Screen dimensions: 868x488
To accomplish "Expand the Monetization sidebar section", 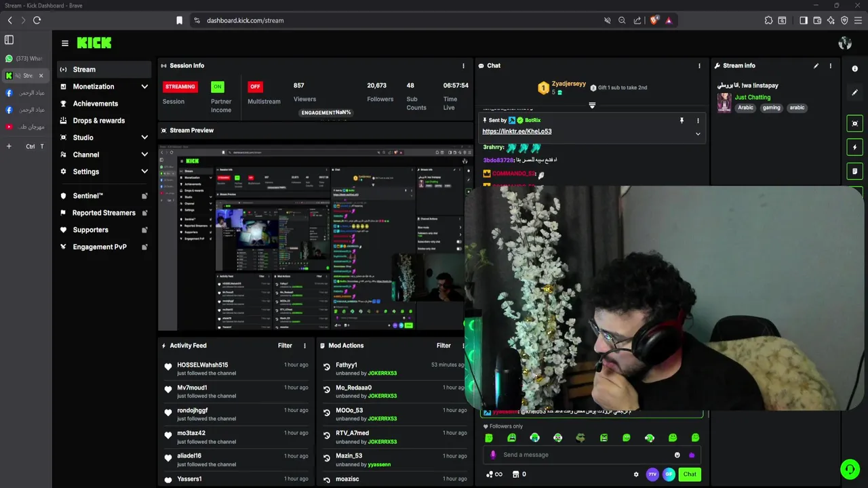I will 144,87.
